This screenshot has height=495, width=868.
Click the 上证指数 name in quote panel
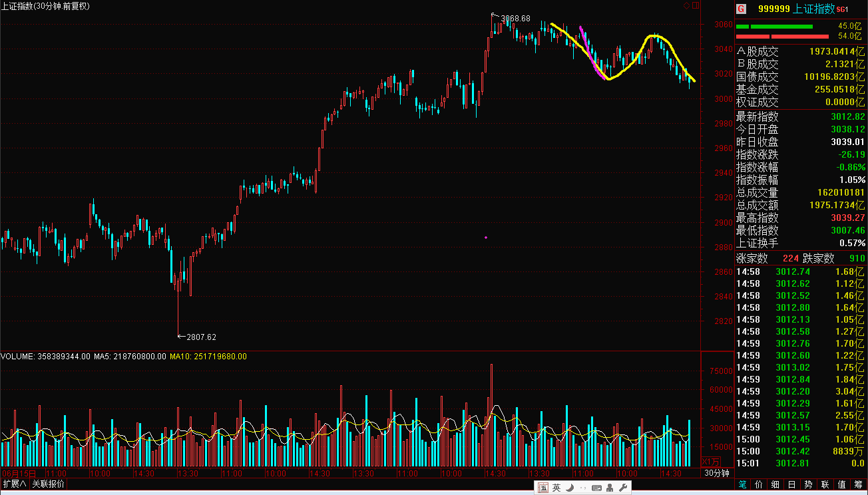pyautogui.click(x=815, y=9)
